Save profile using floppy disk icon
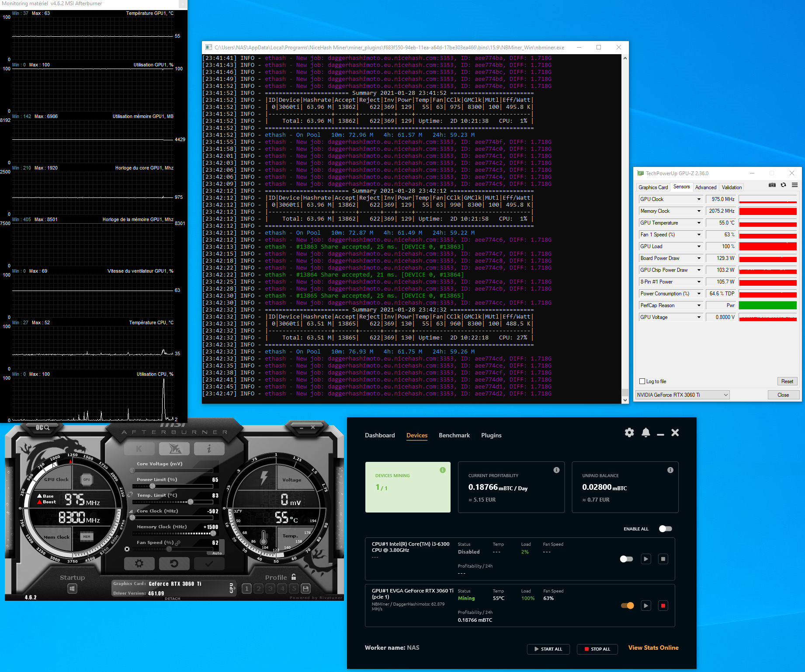Image resolution: width=805 pixels, height=672 pixels. (x=306, y=589)
